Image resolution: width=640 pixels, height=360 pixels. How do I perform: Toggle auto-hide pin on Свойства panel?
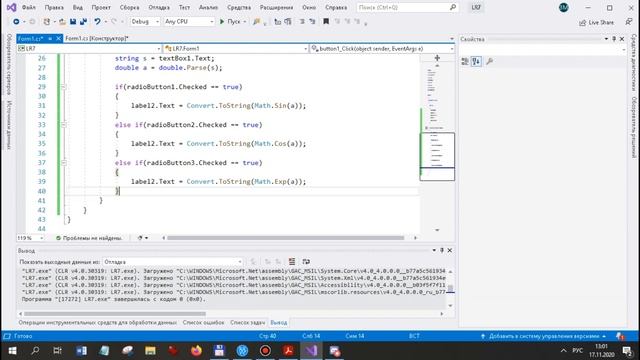click(614, 39)
